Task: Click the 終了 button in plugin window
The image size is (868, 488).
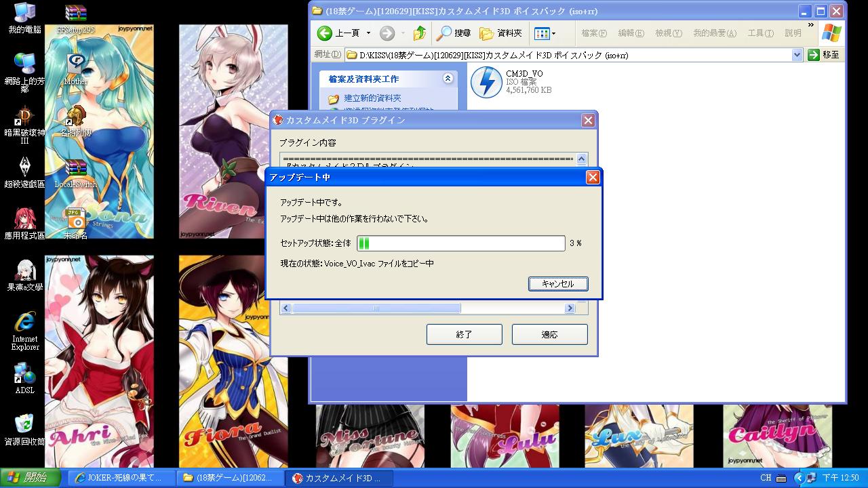Action: [x=464, y=334]
